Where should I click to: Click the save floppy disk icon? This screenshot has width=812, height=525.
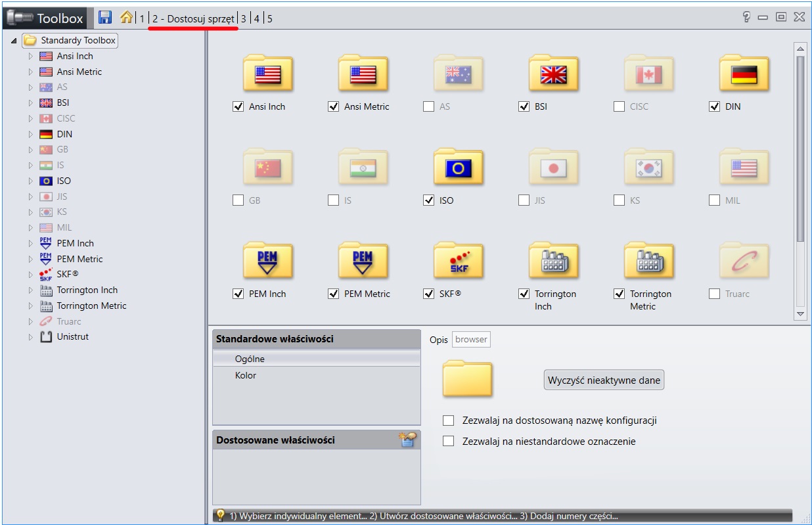click(105, 17)
